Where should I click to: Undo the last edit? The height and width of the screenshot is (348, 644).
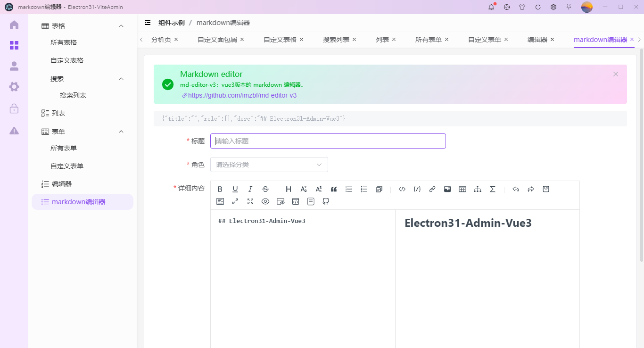point(515,189)
